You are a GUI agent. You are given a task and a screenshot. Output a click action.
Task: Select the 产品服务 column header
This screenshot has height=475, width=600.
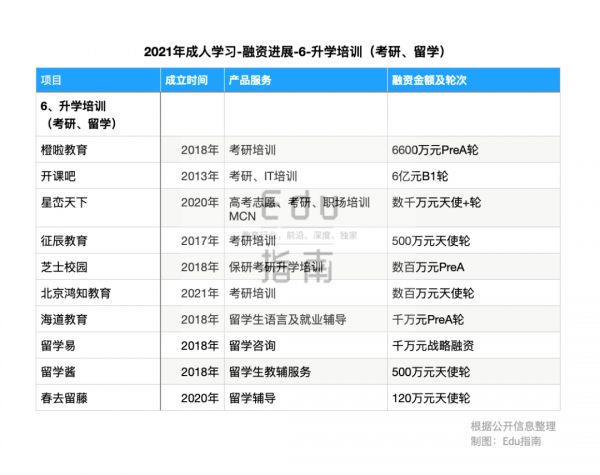tap(251, 80)
